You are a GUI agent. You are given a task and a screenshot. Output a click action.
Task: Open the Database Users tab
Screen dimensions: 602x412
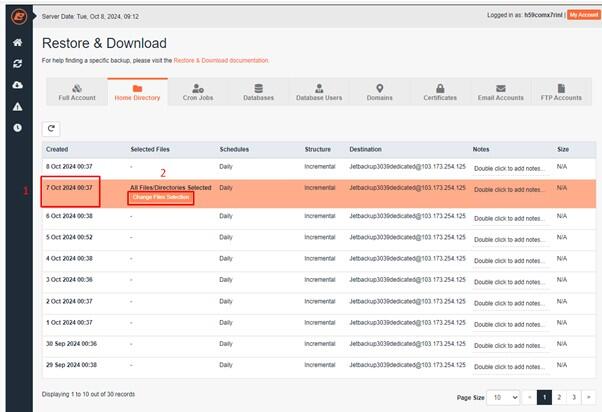319,92
